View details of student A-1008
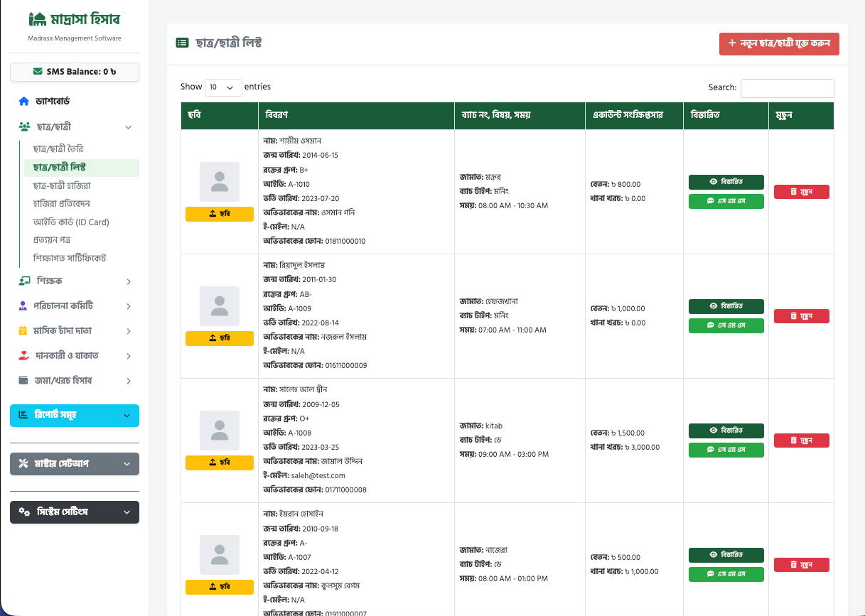865x616 pixels. (x=726, y=431)
